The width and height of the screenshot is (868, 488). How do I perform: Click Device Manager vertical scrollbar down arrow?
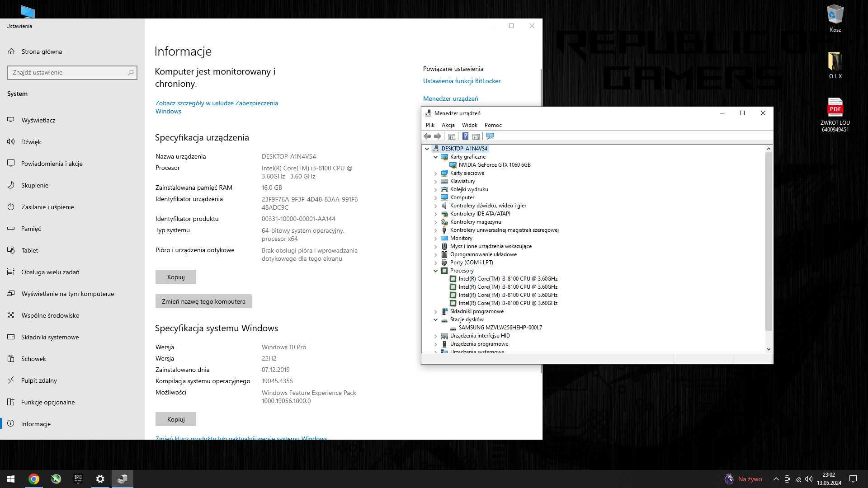pyautogui.click(x=769, y=349)
